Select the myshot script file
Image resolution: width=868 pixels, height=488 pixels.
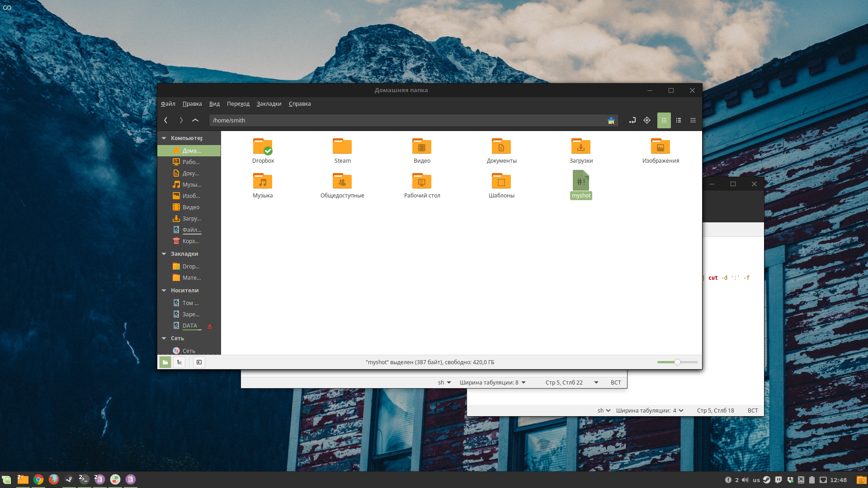(x=581, y=184)
